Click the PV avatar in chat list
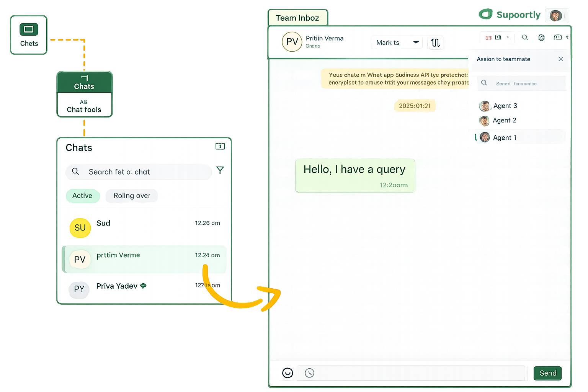 (80, 260)
